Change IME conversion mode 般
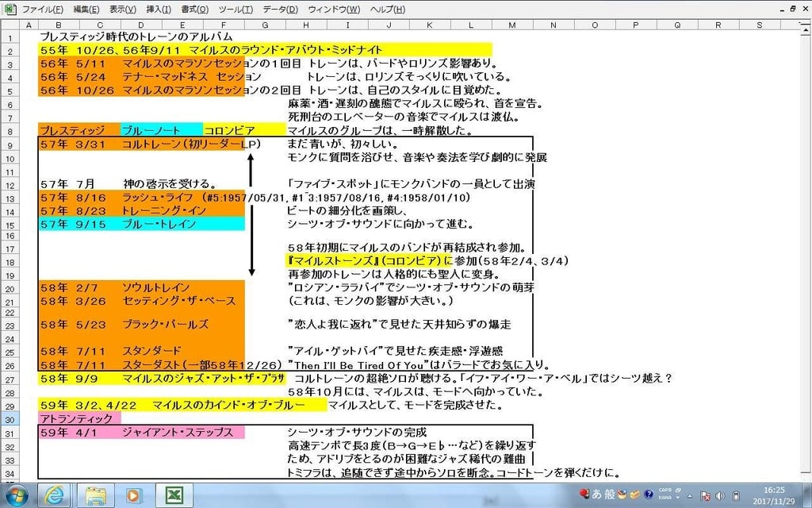The width and height of the screenshot is (812, 508). click(x=610, y=494)
